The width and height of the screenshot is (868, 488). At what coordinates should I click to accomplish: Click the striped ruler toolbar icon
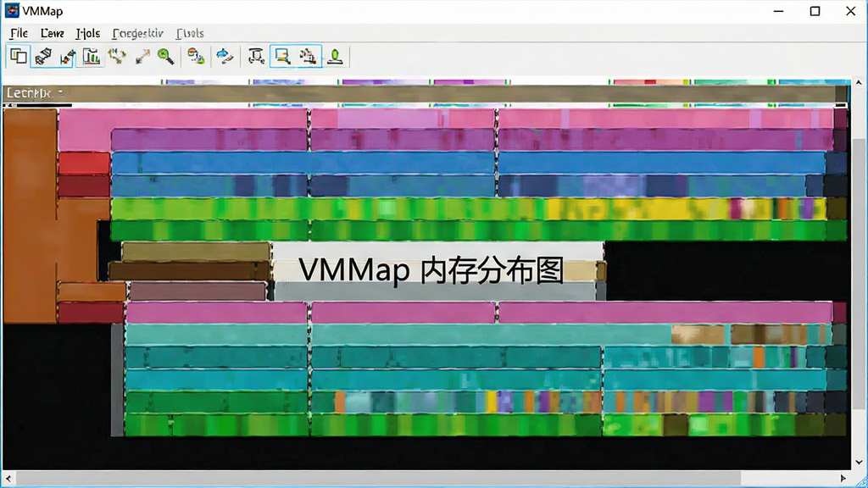(x=43, y=56)
